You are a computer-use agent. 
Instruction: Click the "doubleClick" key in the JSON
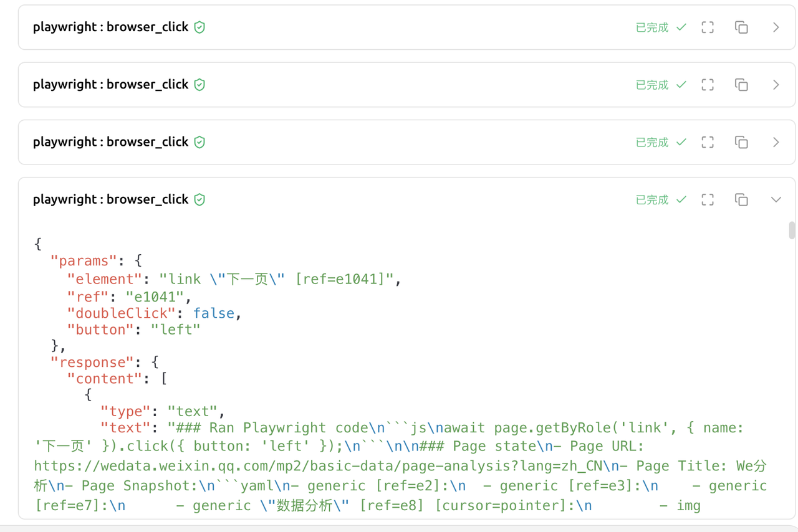click(x=122, y=313)
